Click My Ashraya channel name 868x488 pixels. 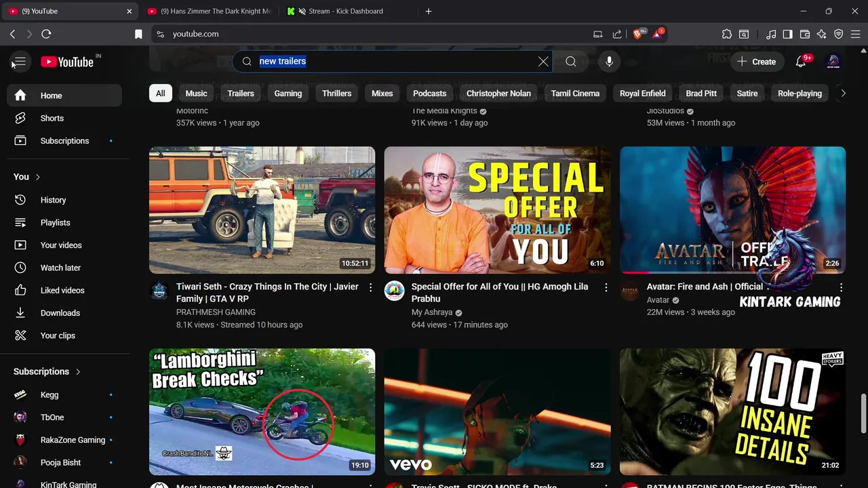(x=432, y=312)
